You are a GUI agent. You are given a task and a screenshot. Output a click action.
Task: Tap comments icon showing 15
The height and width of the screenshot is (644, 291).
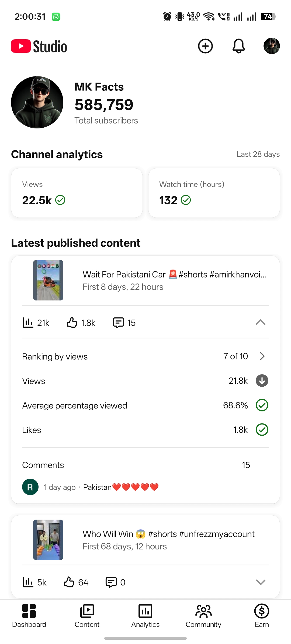118,323
